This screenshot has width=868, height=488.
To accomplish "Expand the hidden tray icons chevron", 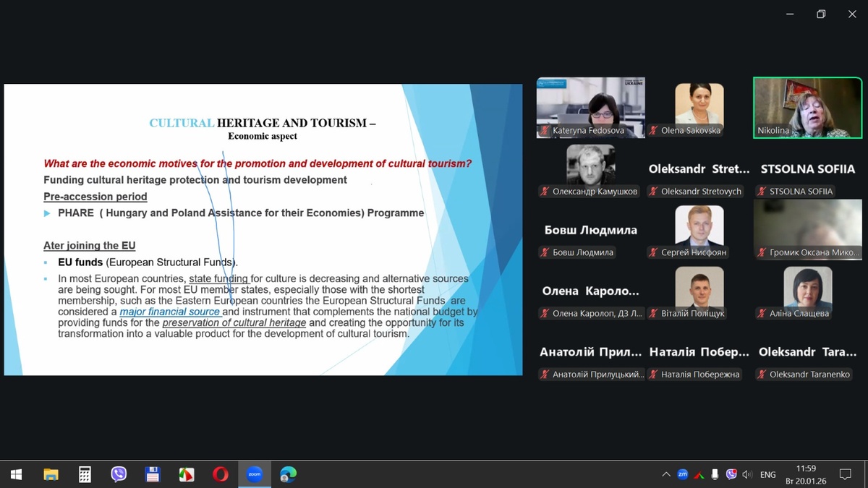I will (x=665, y=474).
